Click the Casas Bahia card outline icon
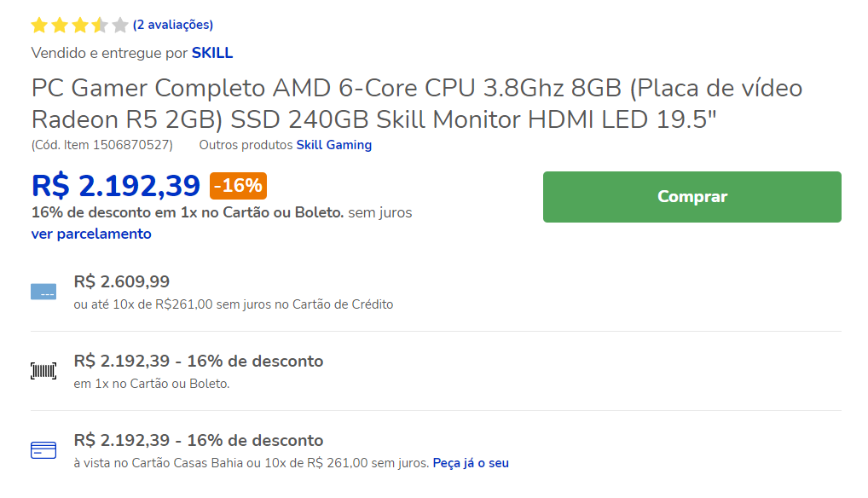Screen dimensions: 868x498 (43, 450)
